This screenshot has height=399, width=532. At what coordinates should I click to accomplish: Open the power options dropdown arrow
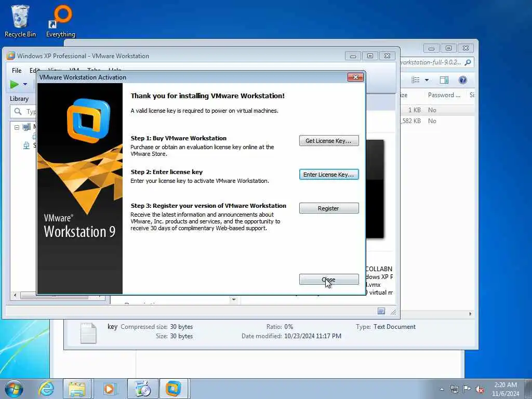25,84
